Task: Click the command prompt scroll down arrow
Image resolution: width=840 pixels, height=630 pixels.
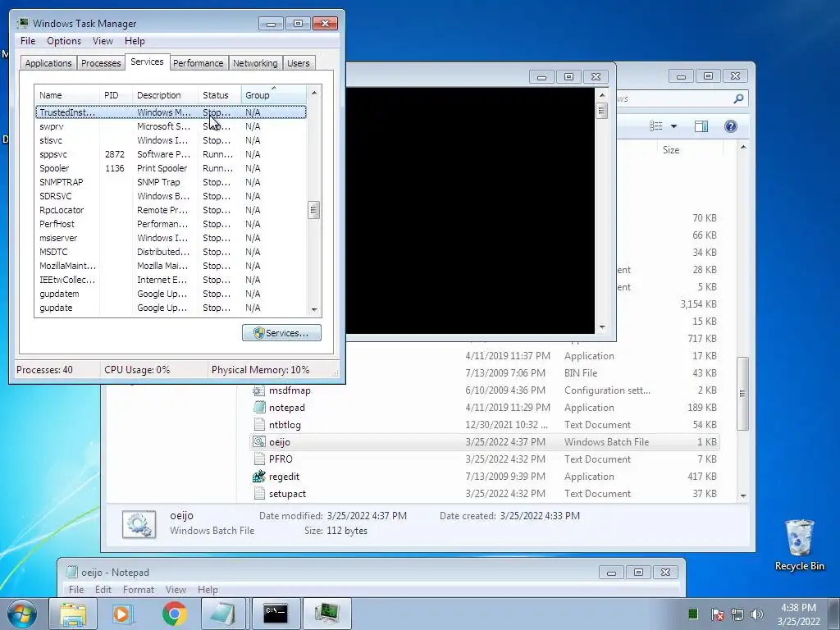Action: [601, 327]
